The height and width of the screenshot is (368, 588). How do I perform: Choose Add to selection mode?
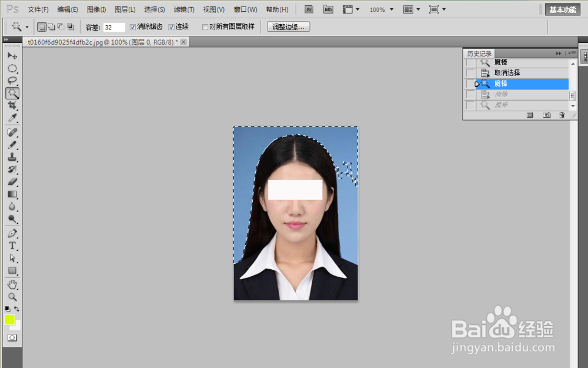51,26
